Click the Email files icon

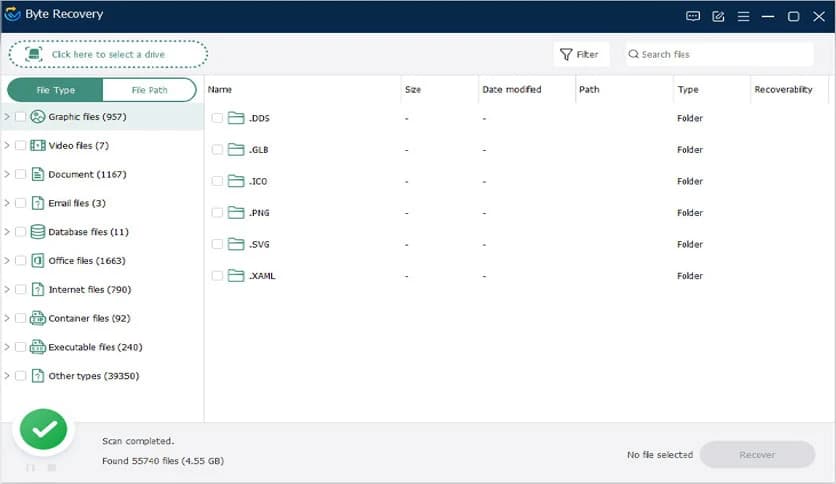pyautogui.click(x=37, y=203)
